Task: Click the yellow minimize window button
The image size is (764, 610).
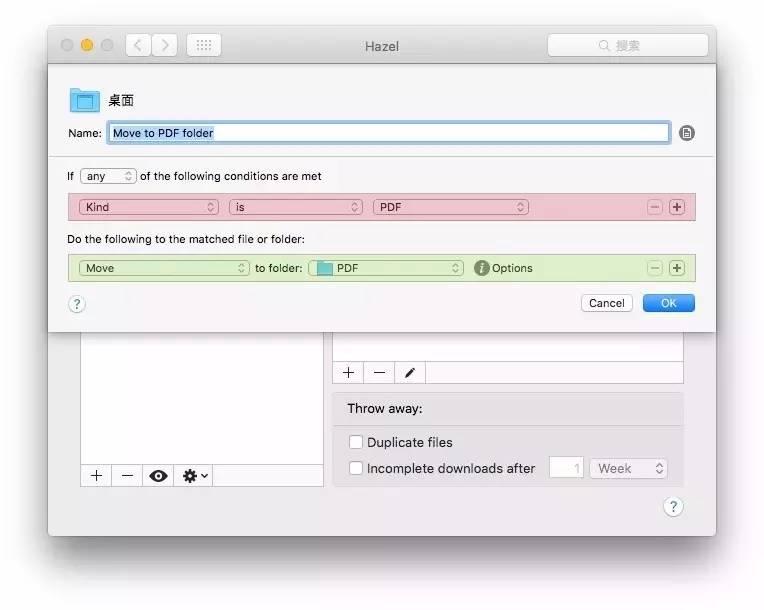Action: pos(87,45)
